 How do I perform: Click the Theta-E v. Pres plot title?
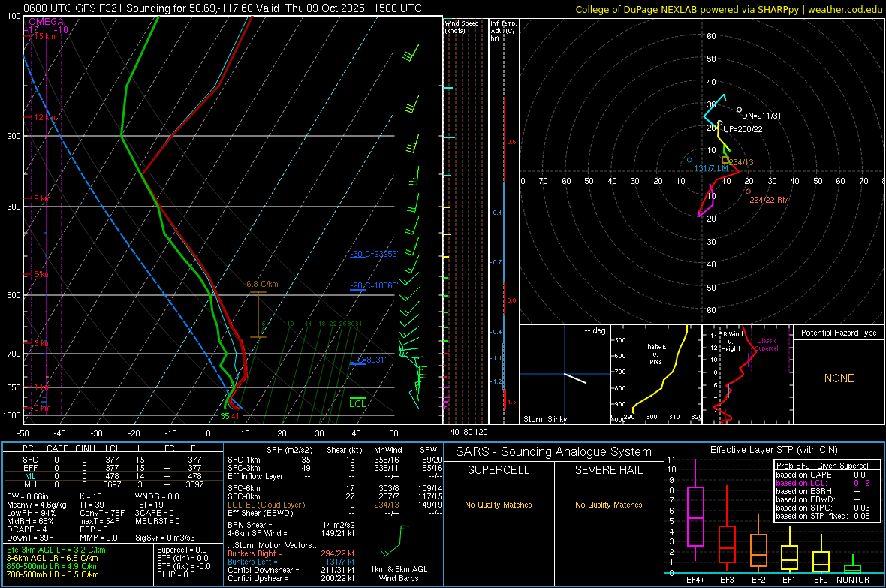coord(655,354)
